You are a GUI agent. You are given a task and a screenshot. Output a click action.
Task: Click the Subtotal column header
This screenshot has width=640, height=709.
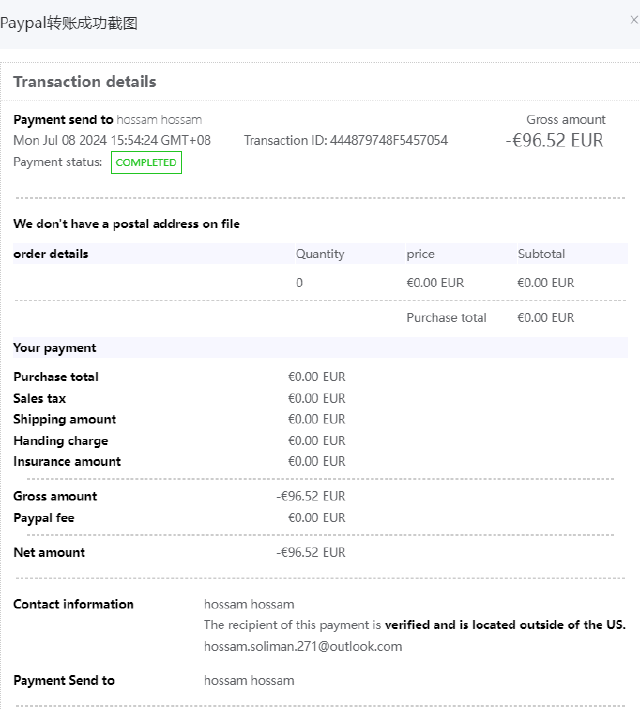tap(541, 254)
